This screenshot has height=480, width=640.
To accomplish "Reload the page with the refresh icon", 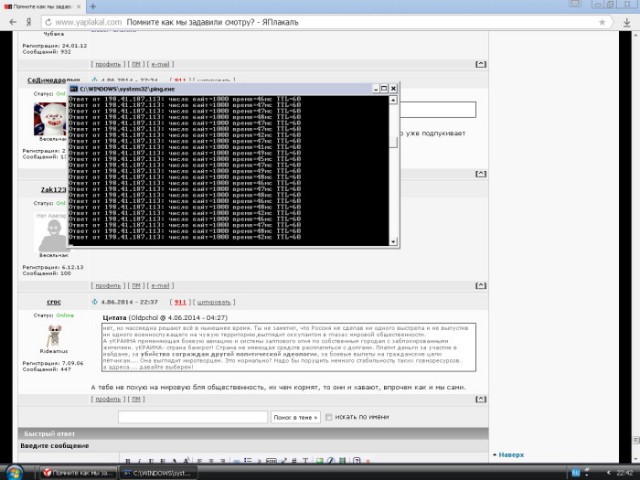I will (x=48, y=22).
